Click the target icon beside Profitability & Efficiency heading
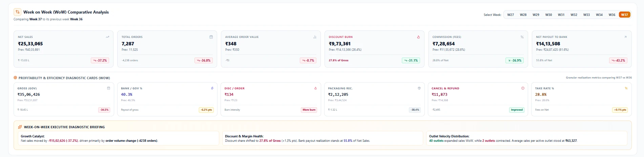The width and height of the screenshot is (644, 157). [15, 78]
